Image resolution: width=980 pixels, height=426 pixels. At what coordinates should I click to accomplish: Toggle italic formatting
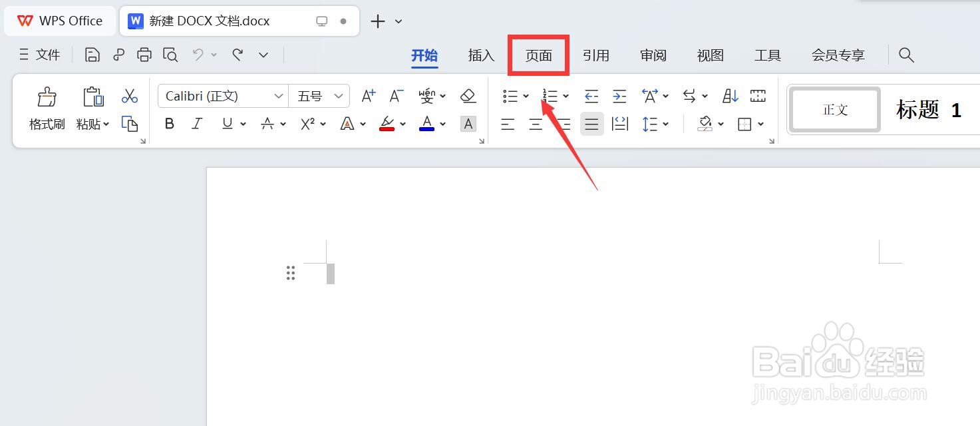click(196, 123)
